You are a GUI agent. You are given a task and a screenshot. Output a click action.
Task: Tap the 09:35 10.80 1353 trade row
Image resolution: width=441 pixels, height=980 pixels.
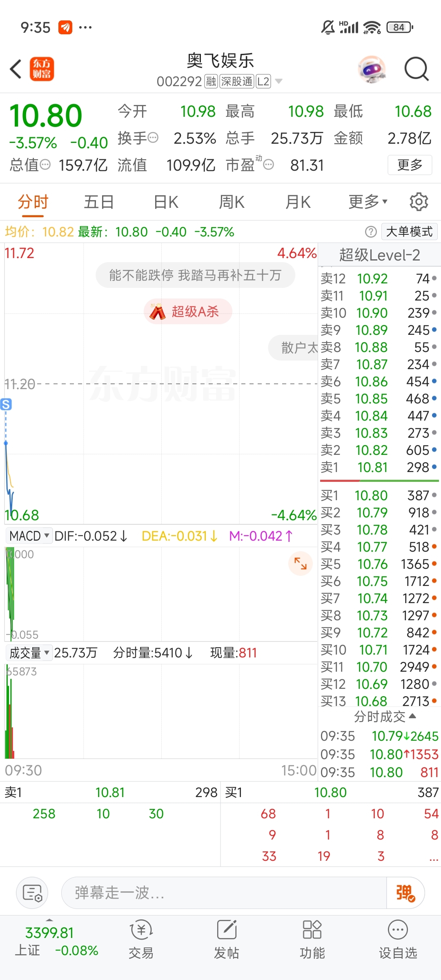(379, 754)
